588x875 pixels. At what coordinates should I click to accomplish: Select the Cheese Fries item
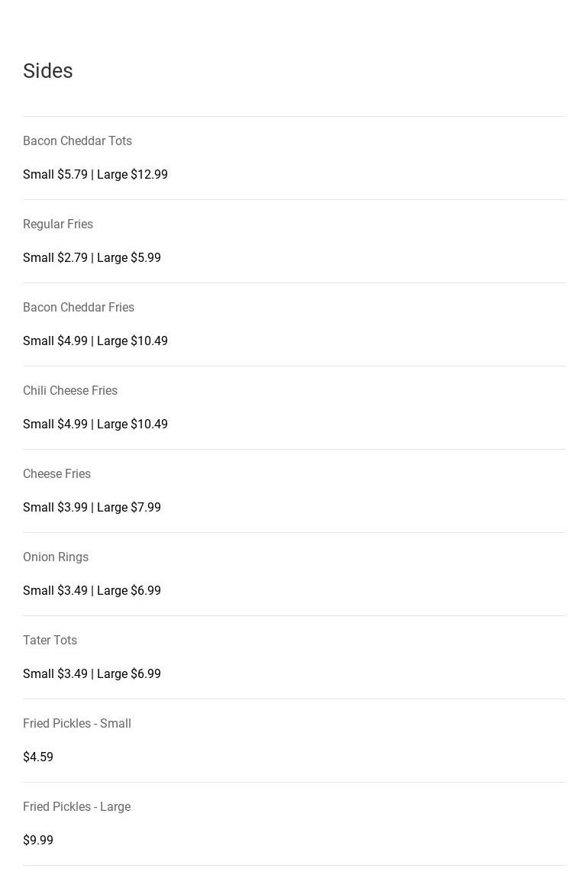tap(57, 474)
